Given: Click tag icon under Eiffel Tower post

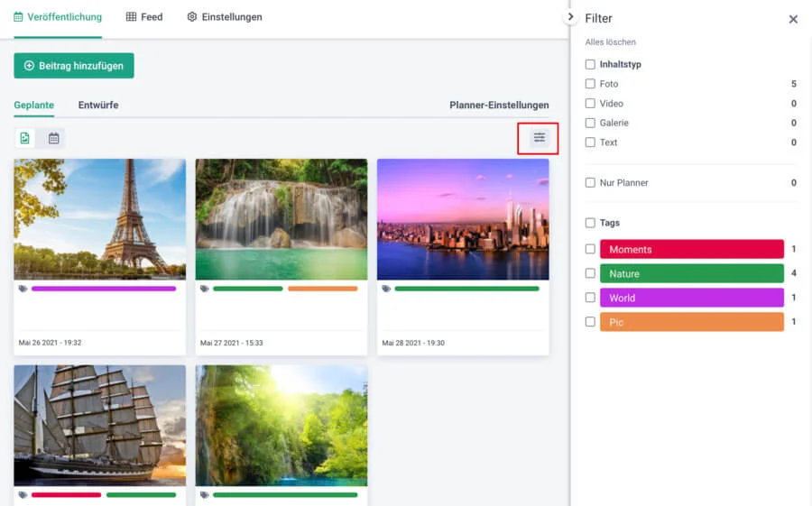Looking at the screenshot, I should pos(23,289).
